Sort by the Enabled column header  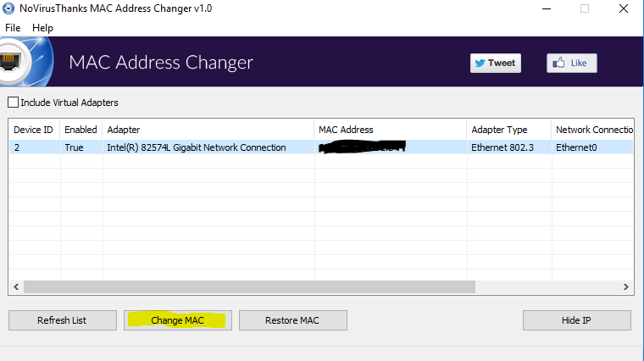(x=80, y=130)
